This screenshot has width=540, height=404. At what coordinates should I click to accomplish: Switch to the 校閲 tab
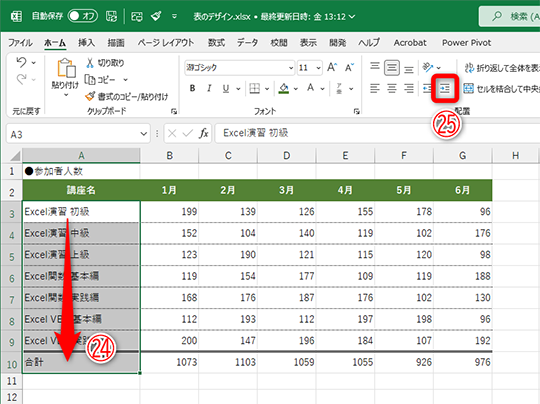(279, 43)
